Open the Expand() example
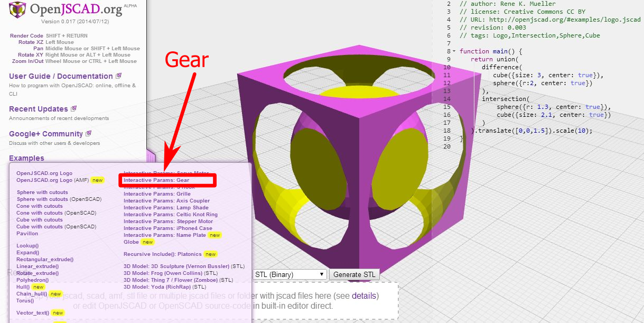 click(x=28, y=253)
